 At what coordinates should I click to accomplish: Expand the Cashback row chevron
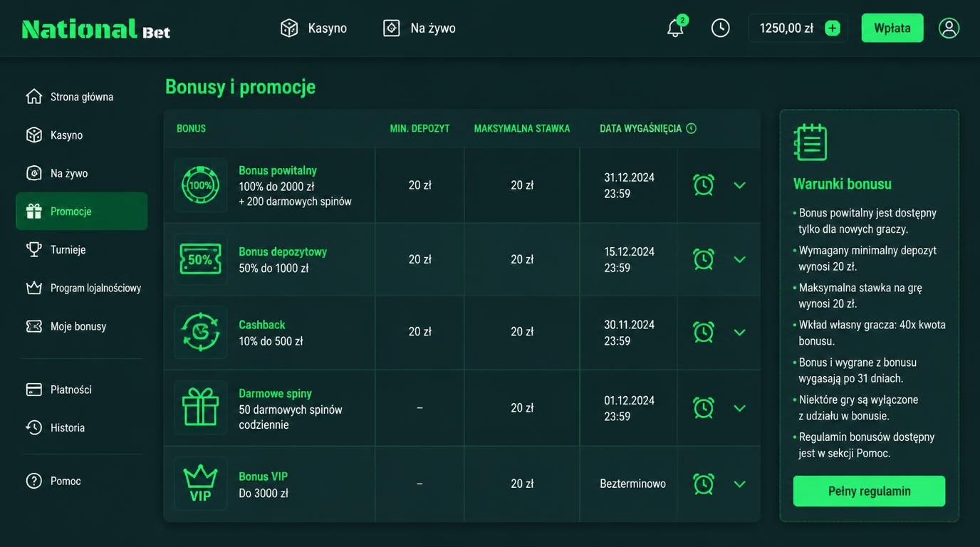pos(739,332)
